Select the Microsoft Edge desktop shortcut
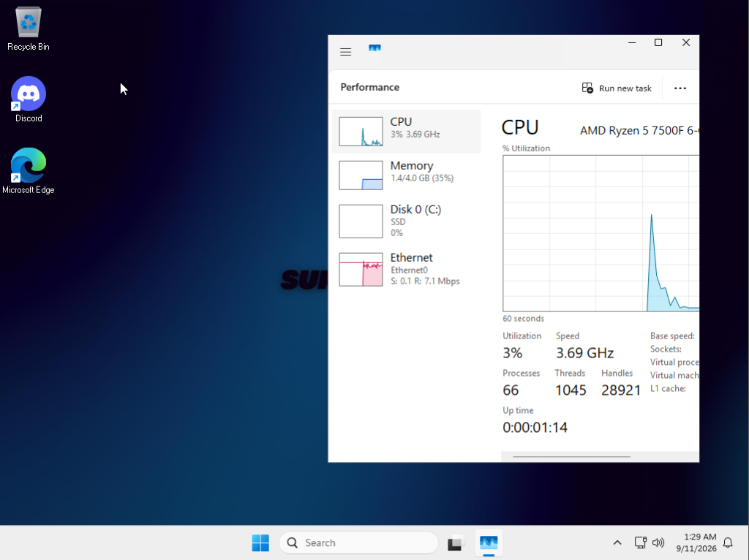The image size is (749, 560). point(29,171)
